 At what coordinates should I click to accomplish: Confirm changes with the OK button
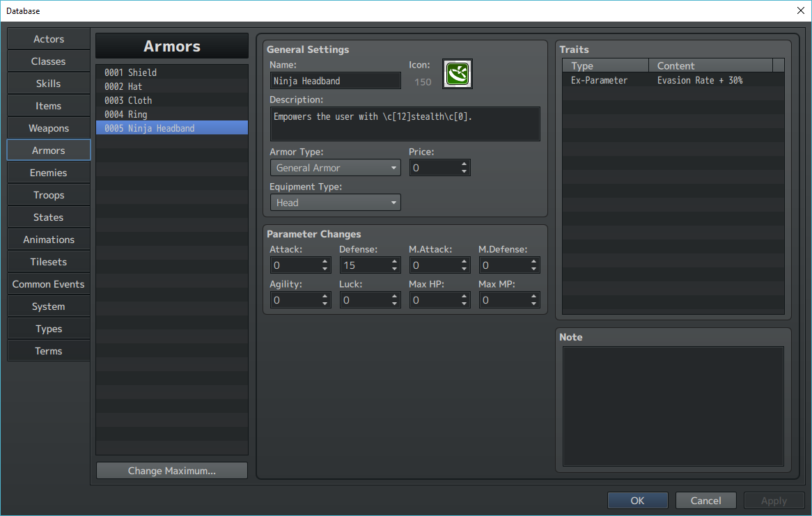tap(637, 501)
